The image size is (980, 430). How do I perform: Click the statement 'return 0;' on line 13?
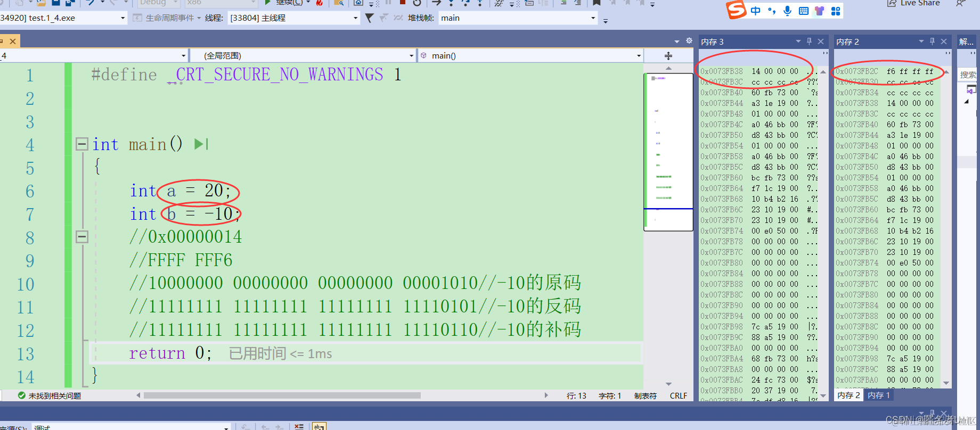point(170,353)
